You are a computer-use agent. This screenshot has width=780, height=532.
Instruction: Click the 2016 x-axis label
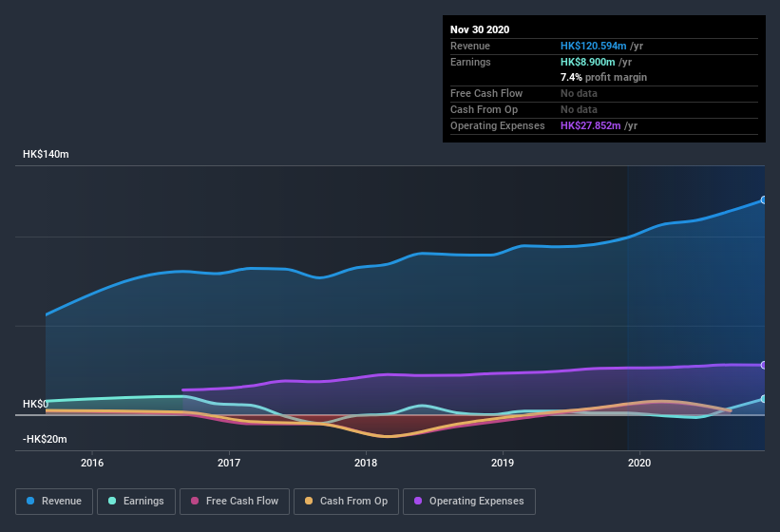(x=92, y=463)
